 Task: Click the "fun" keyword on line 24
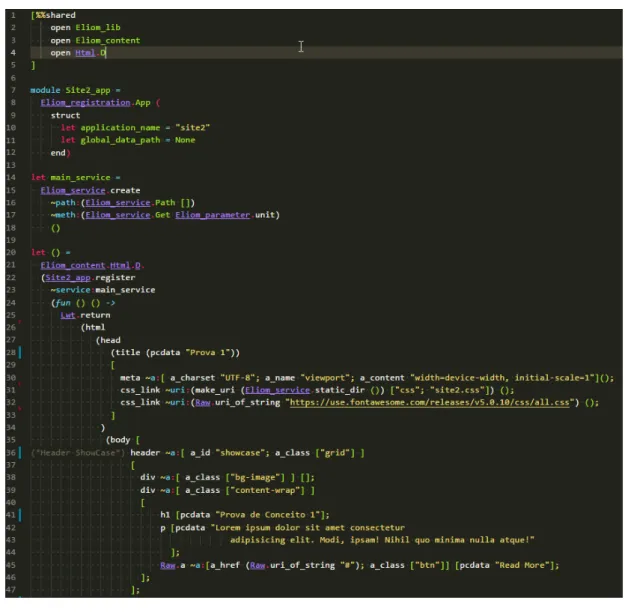tap(63, 303)
